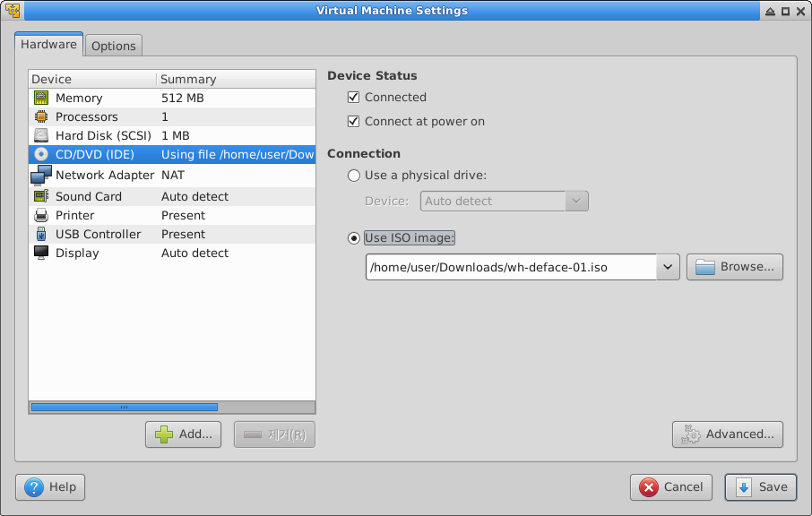Screen dimensions: 812x516
Task: Select the CD/DVD (IDE) row
Action: [x=172, y=154]
